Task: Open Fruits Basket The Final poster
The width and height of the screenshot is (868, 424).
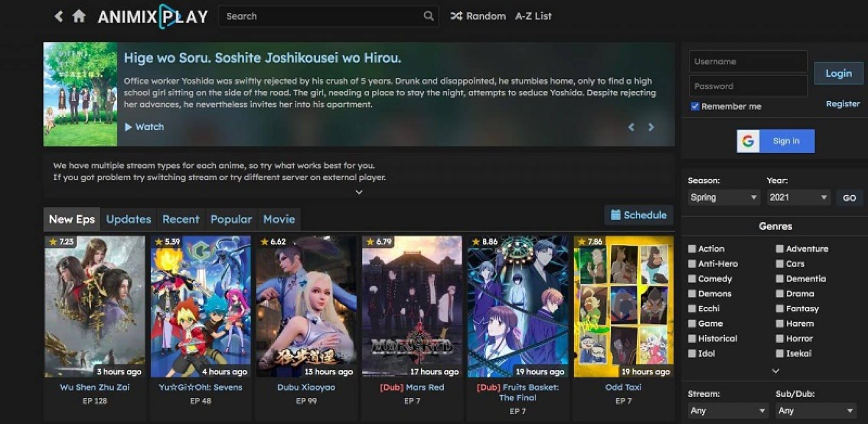Action: pos(517,307)
